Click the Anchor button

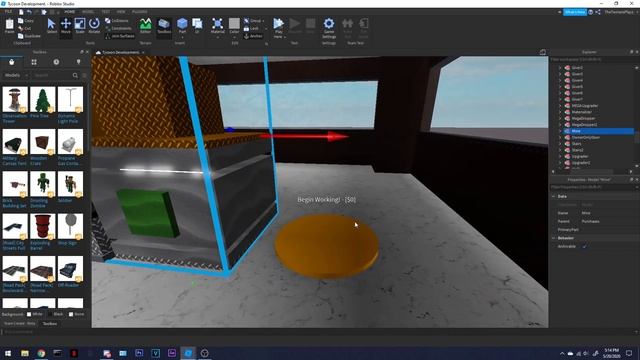pyautogui.click(x=253, y=36)
